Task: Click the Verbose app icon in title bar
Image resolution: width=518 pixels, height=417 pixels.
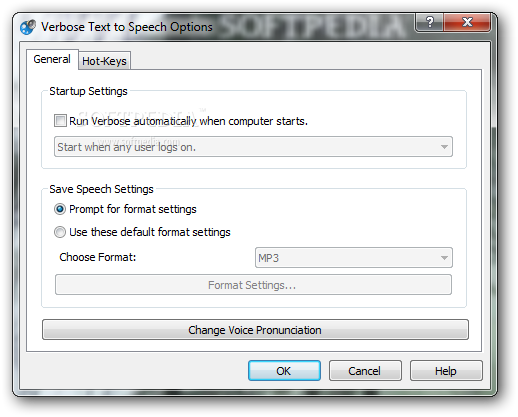Action: point(28,27)
